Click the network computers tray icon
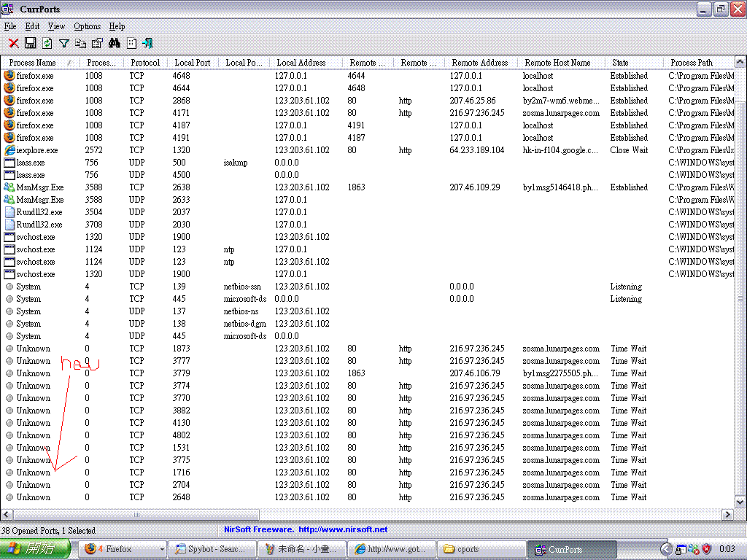This screenshot has width=747, height=560. [x=681, y=549]
